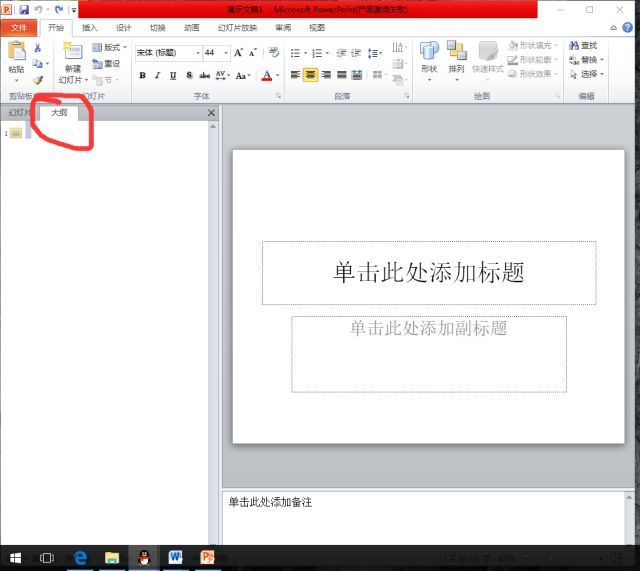This screenshot has width=640, height=571.
Task: Open the File (文件) tab
Action: (x=19, y=28)
